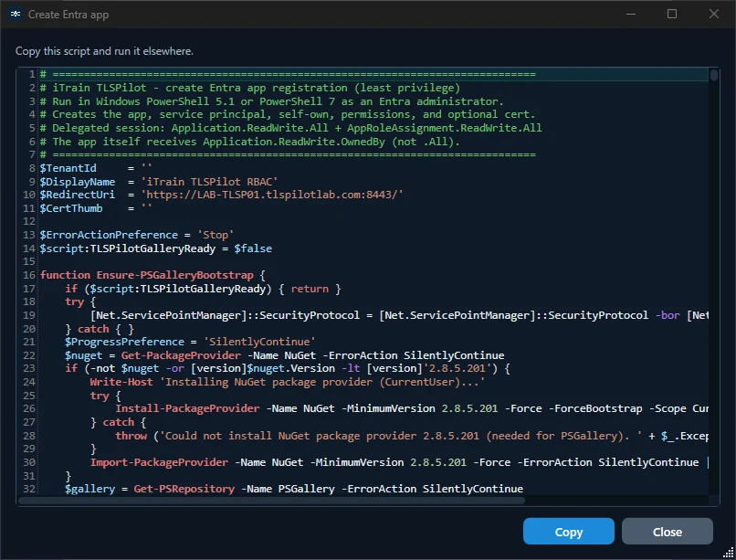Click the '-bor' operator on line 19

(668, 315)
